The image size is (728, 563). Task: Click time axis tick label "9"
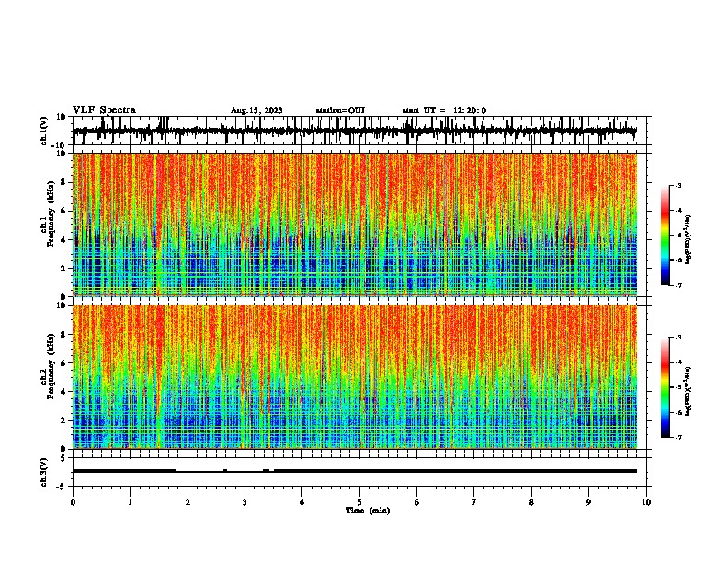click(x=588, y=502)
